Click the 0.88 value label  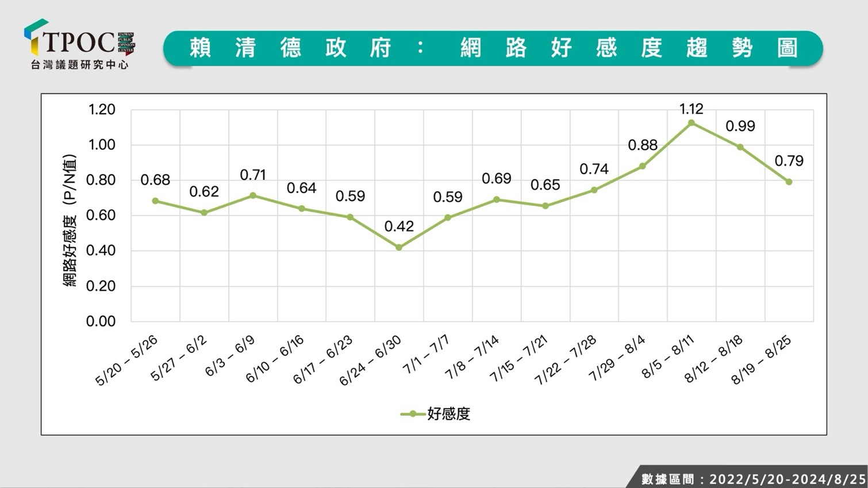643,145
